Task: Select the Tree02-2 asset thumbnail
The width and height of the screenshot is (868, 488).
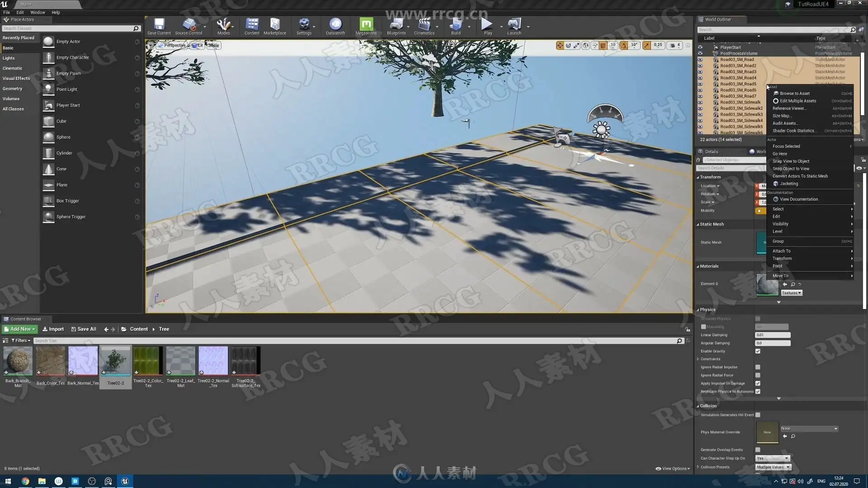Action: pyautogui.click(x=115, y=361)
